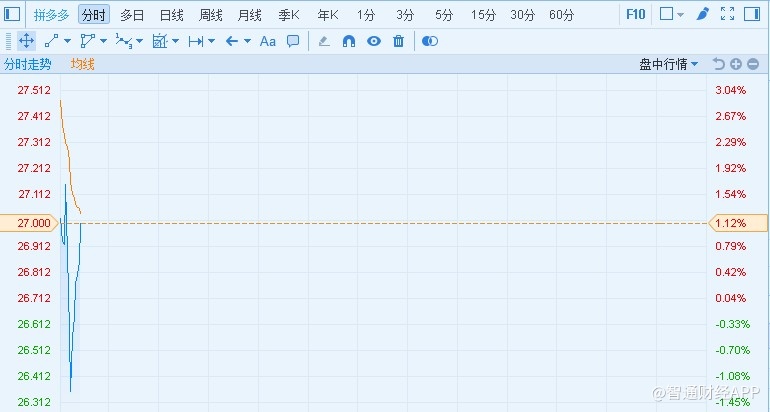Click the eraser tool icon
This screenshot has height=412, width=770.
[324, 41]
